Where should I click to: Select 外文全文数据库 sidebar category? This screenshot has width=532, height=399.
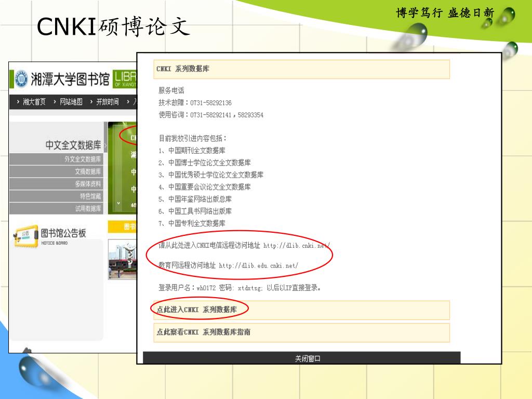tap(56, 159)
